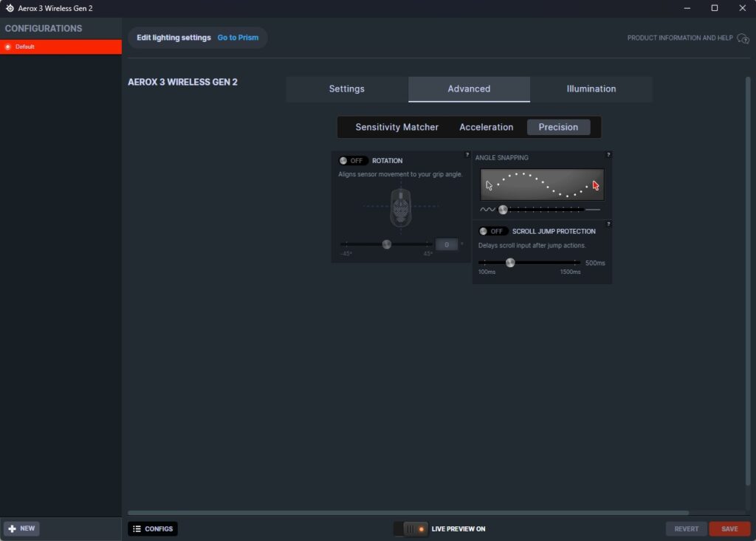Click the rotation degree value field
The image size is (756, 541).
(447, 244)
